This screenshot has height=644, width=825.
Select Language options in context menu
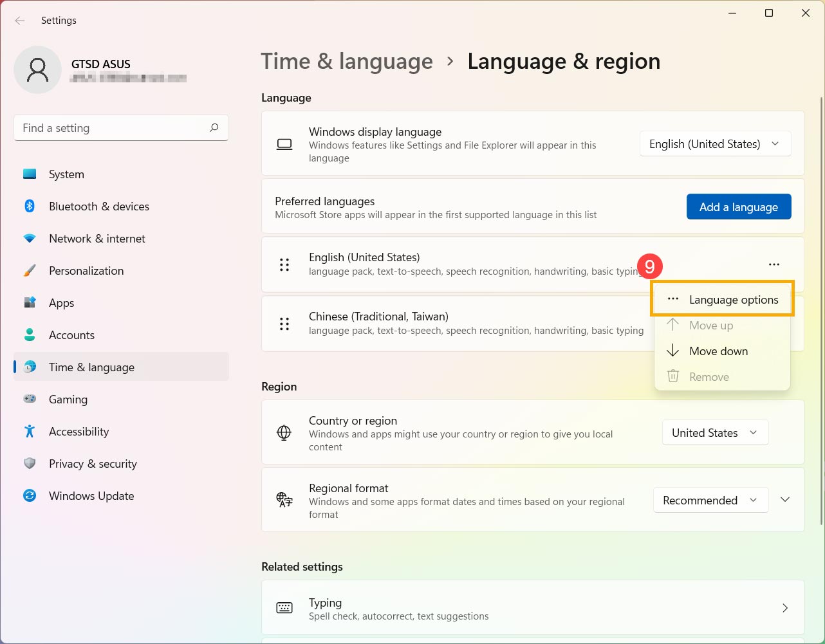722,299
